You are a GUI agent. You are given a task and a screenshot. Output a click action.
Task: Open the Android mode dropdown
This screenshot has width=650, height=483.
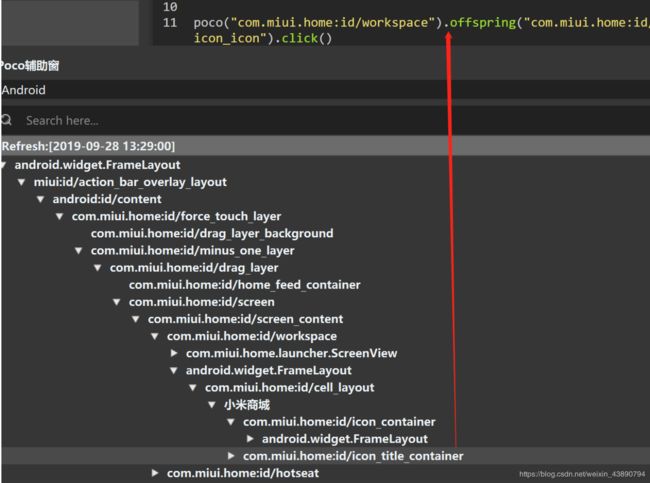pyautogui.click(x=325, y=90)
